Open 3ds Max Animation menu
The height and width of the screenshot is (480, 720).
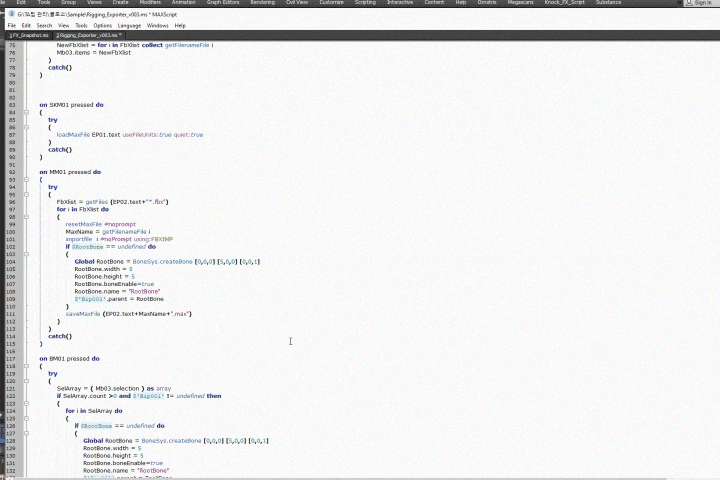pyautogui.click(x=184, y=2)
